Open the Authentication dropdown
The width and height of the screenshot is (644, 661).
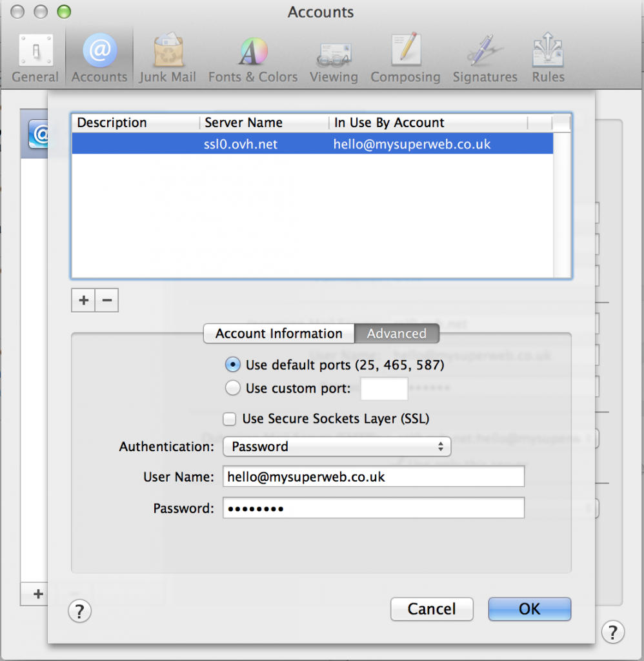point(337,447)
